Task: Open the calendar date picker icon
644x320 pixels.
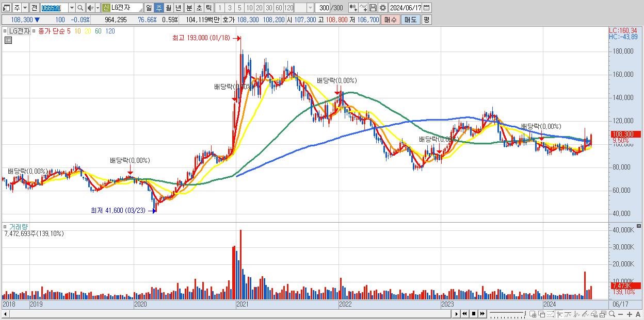Action: [x=426, y=8]
